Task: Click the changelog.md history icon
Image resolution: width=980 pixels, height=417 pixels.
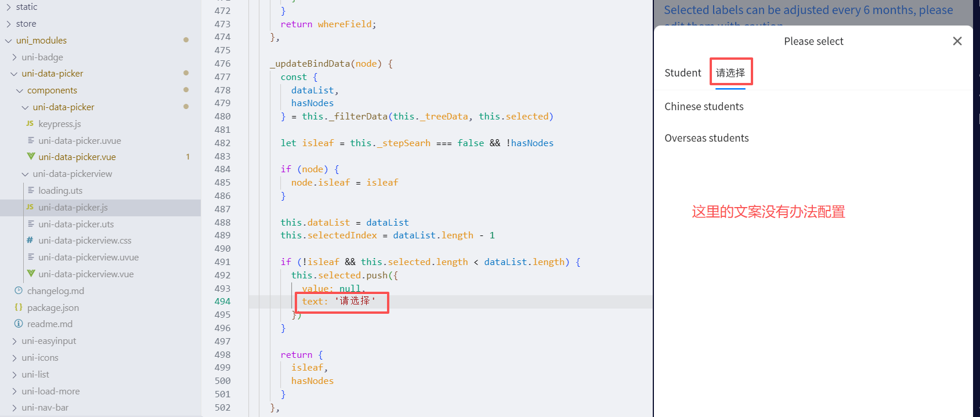Action: coord(19,291)
